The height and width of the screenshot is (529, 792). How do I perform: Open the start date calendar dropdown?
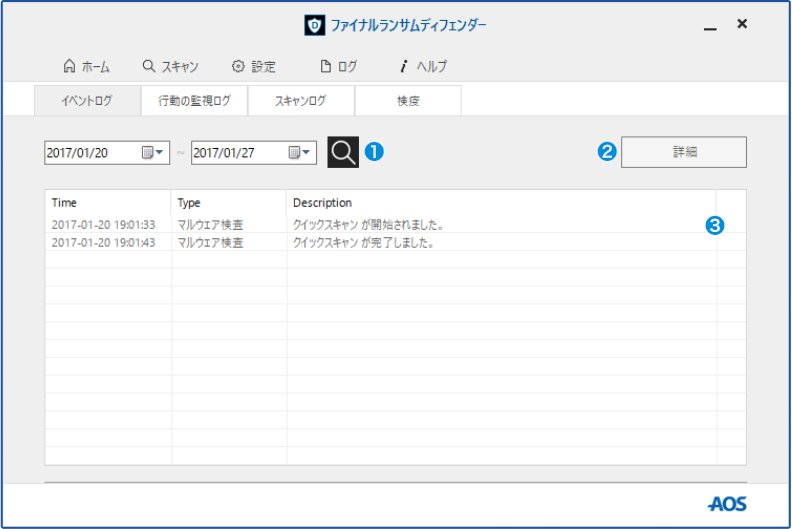[x=153, y=152]
